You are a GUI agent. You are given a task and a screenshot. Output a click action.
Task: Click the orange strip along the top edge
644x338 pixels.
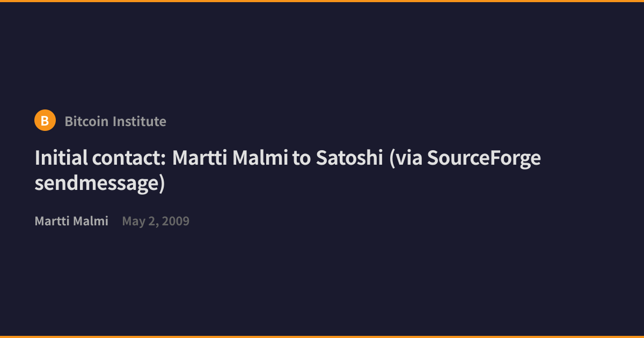click(322, 1)
